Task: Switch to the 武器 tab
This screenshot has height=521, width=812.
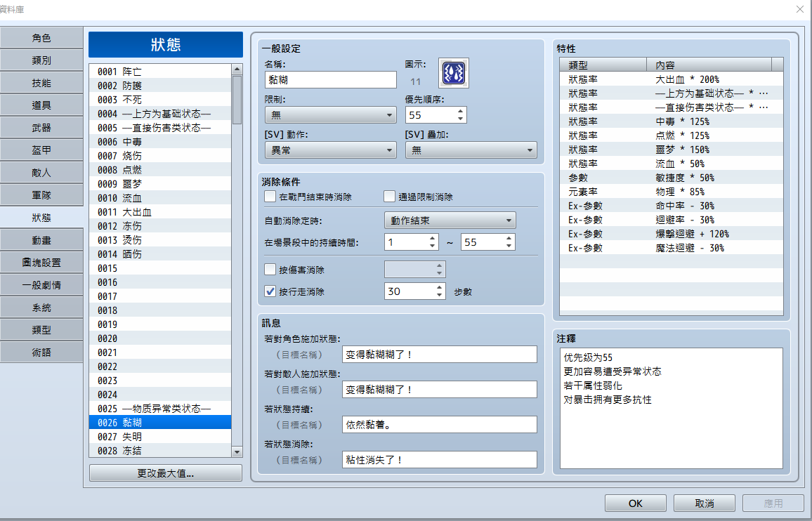Action: [x=41, y=127]
